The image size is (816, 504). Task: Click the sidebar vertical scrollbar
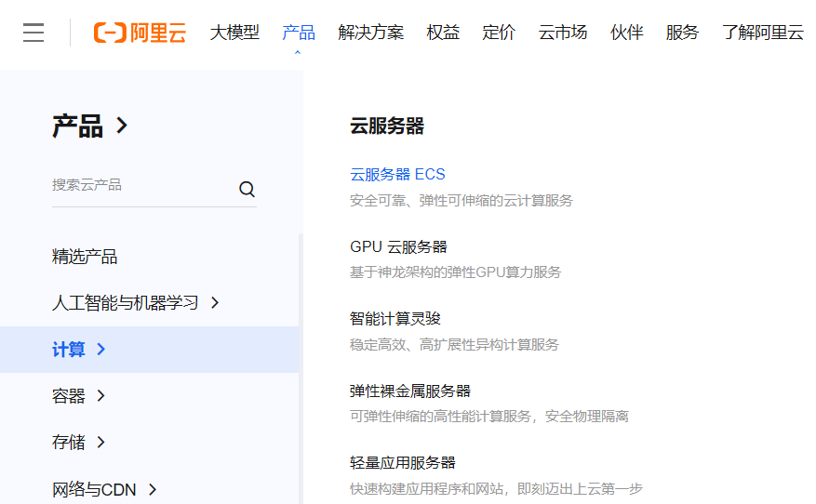(x=301, y=369)
